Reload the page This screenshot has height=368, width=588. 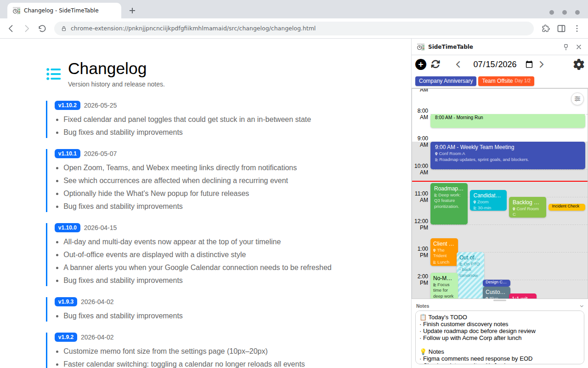click(42, 29)
